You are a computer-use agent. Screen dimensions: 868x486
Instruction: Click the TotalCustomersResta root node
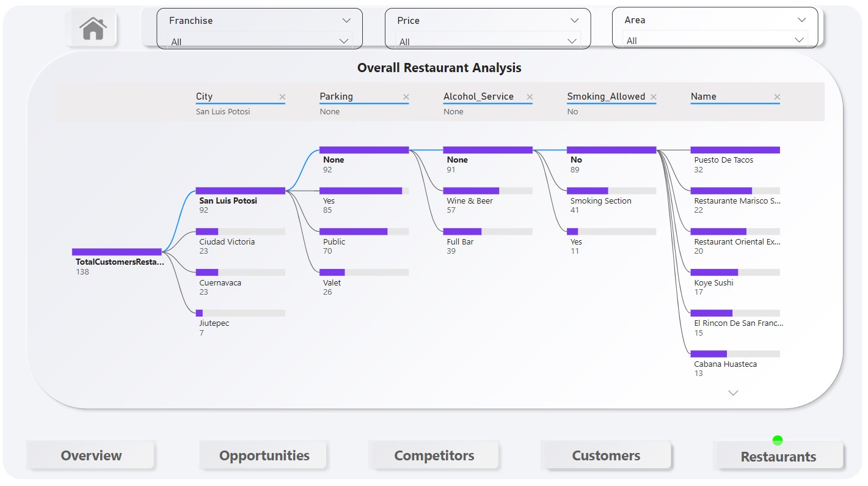click(x=116, y=251)
